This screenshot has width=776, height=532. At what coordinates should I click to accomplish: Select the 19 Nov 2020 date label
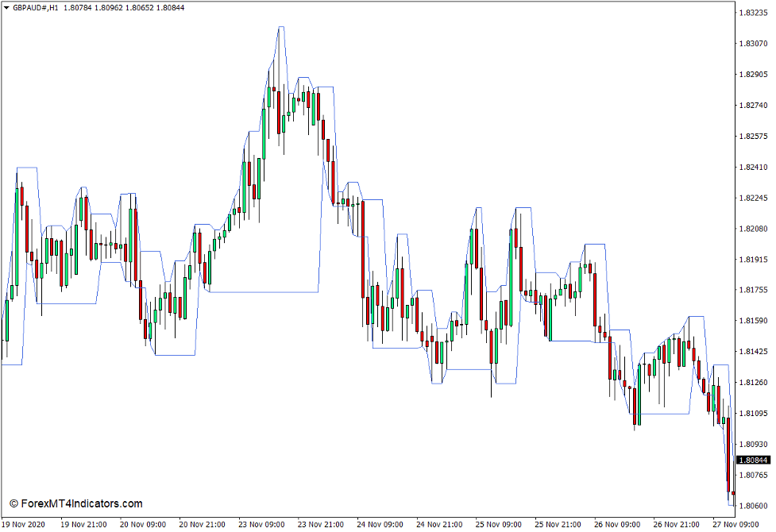[25, 524]
